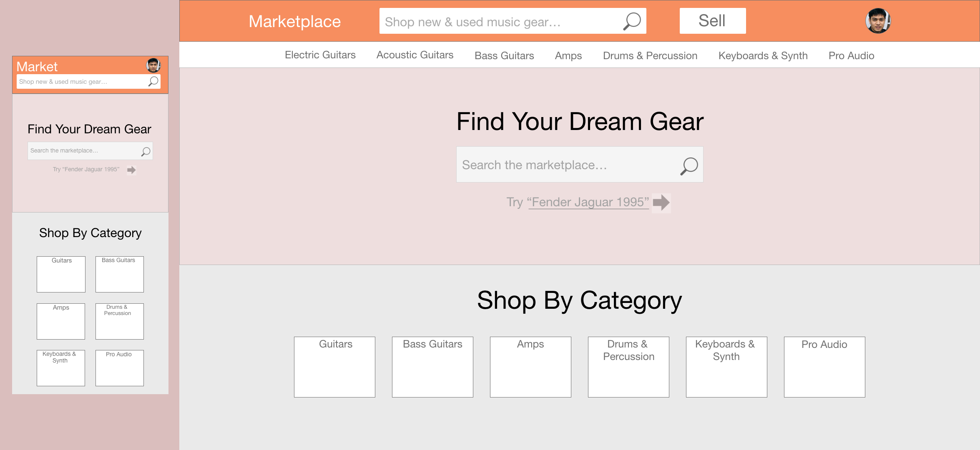Select the desktop Bass Guitars category card
The width and height of the screenshot is (980, 450).
432,367
